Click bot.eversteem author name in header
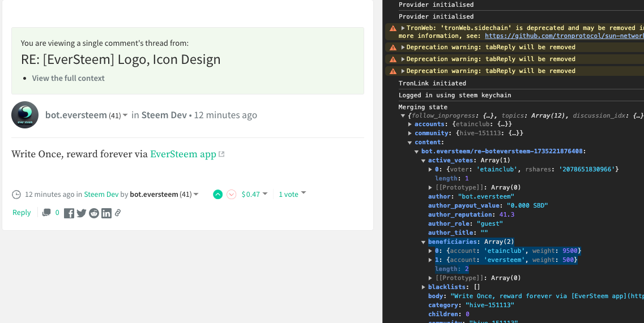Screen dimensions: 644x323 pos(76,115)
